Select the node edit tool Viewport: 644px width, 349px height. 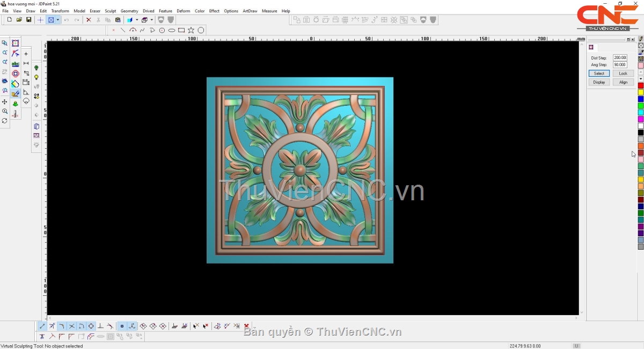pyautogui.click(x=16, y=54)
